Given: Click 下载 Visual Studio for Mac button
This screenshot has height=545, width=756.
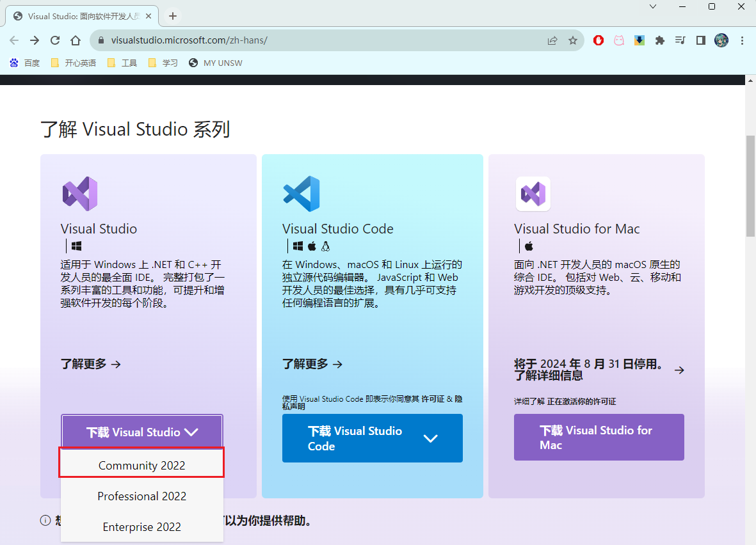Looking at the screenshot, I should [x=599, y=437].
